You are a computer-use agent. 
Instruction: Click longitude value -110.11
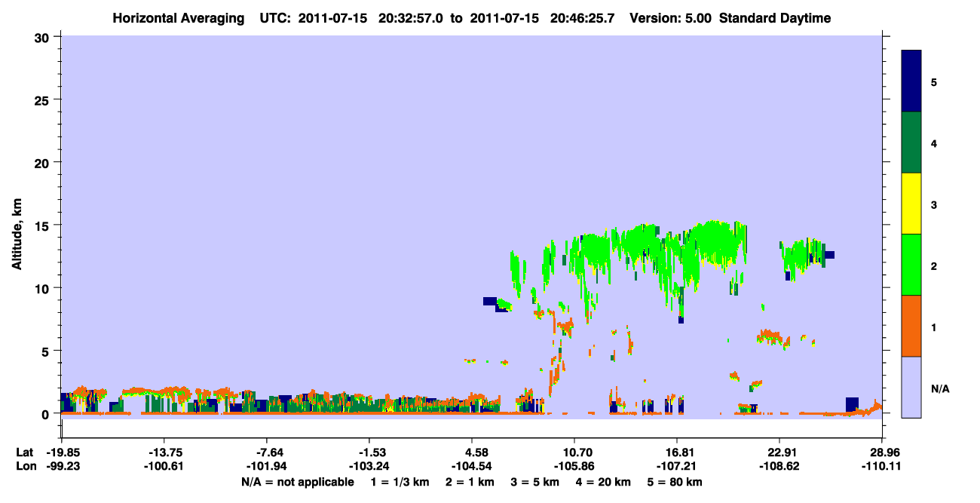[x=881, y=466]
